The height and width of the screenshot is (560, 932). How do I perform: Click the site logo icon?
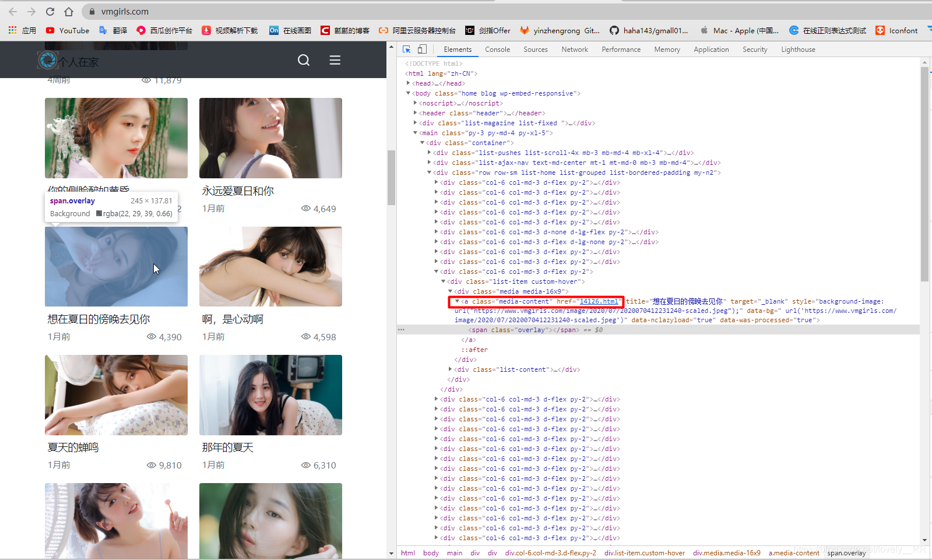(47, 60)
